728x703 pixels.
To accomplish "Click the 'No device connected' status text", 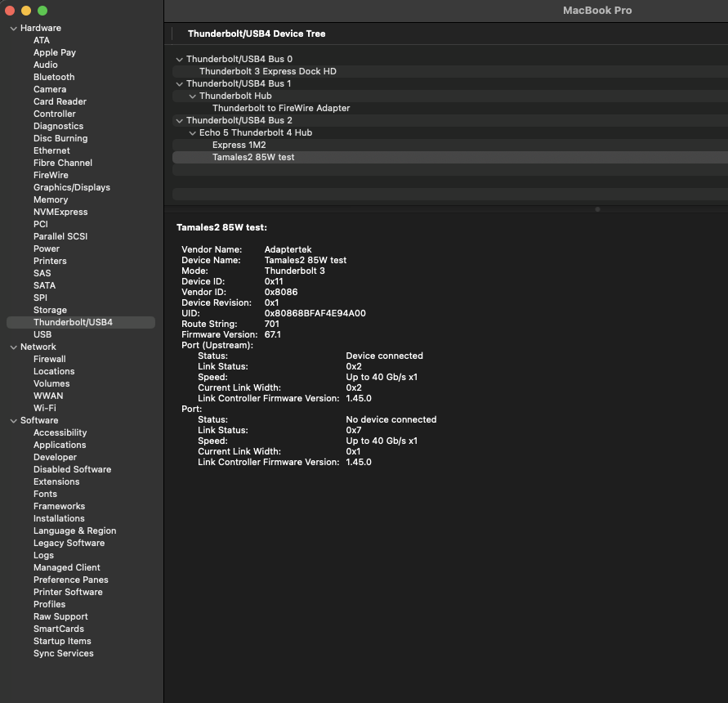I will (391, 419).
